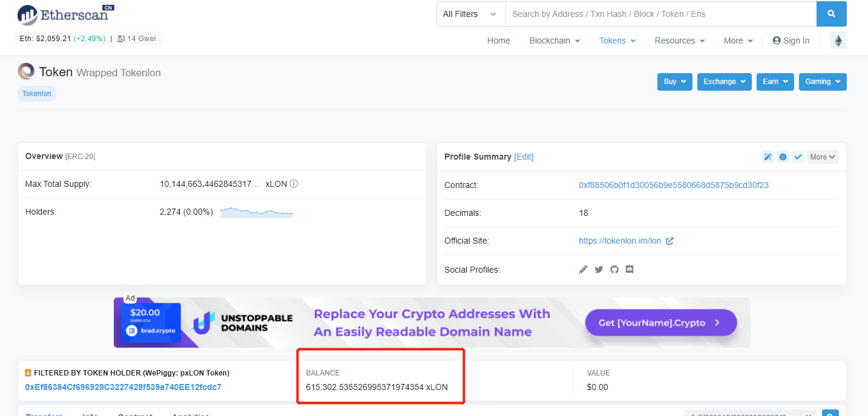Click the magic wand icon in Profile Summary
The height and width of the screenshot is (416, 868).
pos(768,157)
